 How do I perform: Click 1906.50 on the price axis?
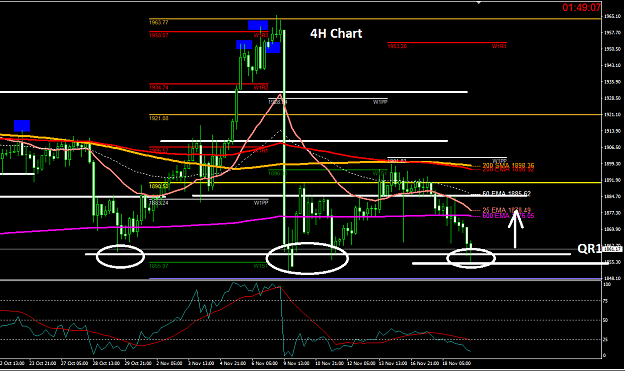click(612, 147)
